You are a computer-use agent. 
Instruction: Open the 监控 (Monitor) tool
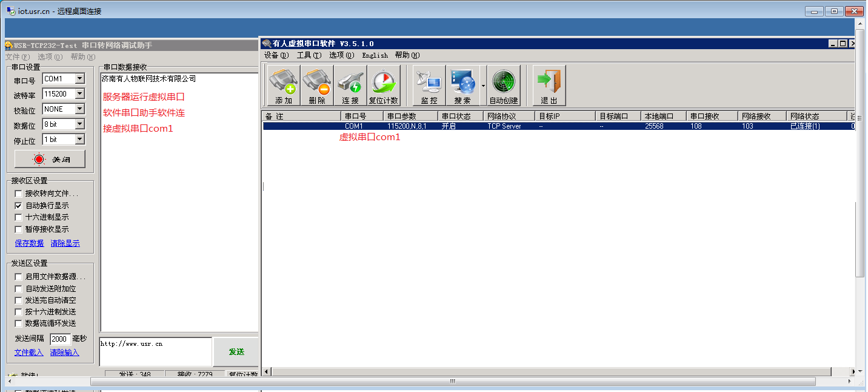point(429,86)
